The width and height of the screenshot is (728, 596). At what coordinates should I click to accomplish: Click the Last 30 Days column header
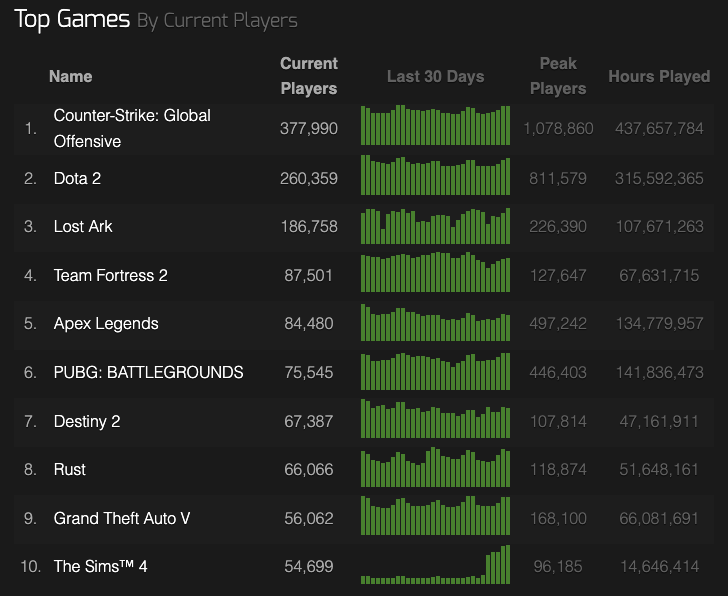436,76
